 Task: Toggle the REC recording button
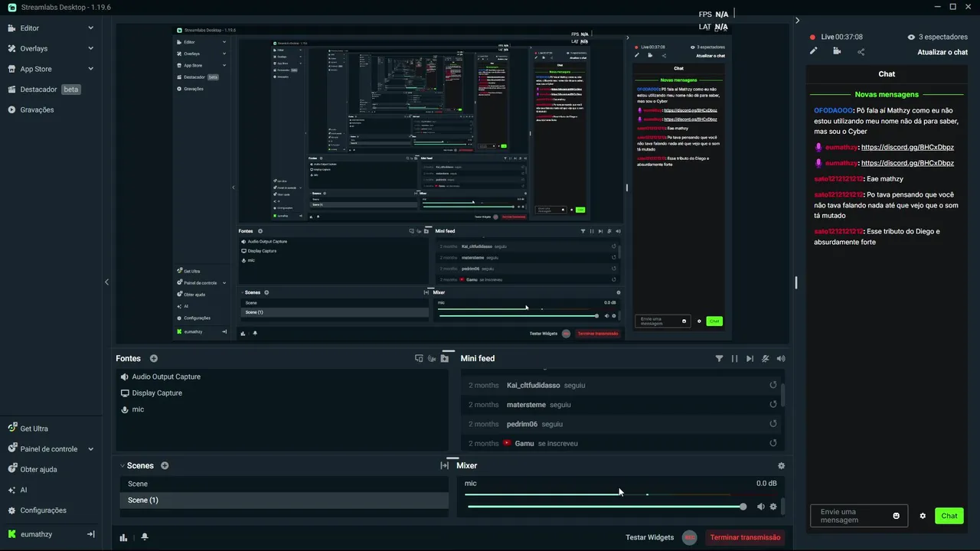click(690, 537)
